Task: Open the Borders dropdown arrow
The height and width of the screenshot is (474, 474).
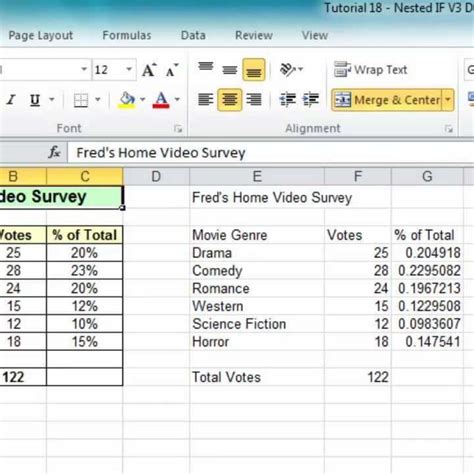Action: click(98, 99)
